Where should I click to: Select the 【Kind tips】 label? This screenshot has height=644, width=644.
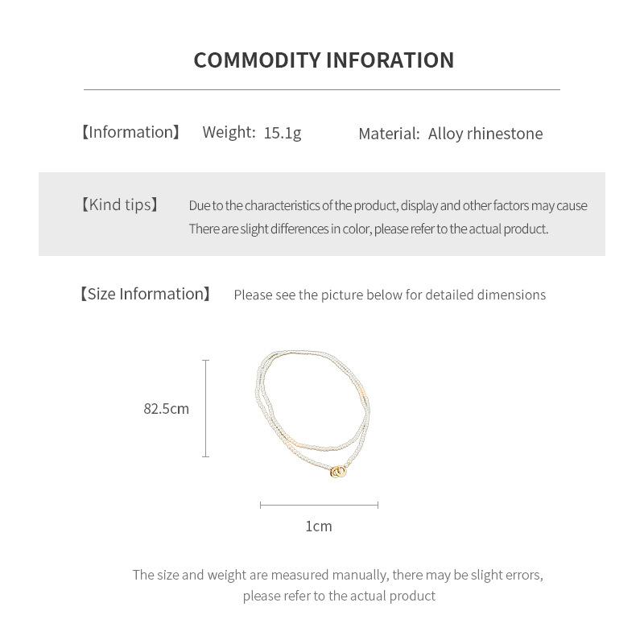119,205
